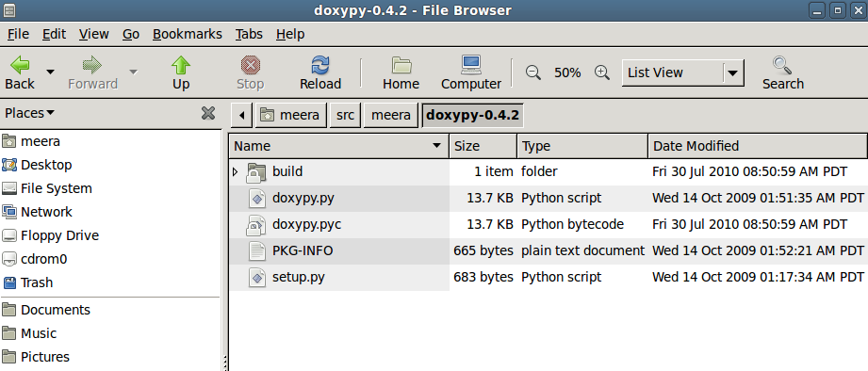Open the Bookmarks menu
This screenshot has height=371, width=868.
pyautogui.click(x=188, y=34)
